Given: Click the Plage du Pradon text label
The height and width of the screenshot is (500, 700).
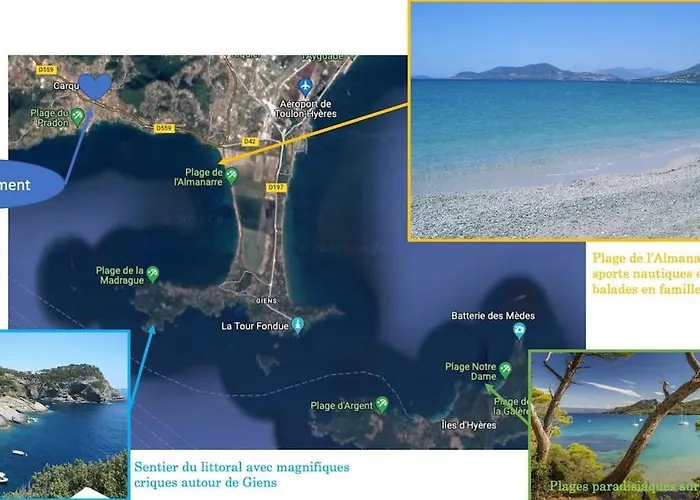Looking at the screenshot, I should [50, 118].
